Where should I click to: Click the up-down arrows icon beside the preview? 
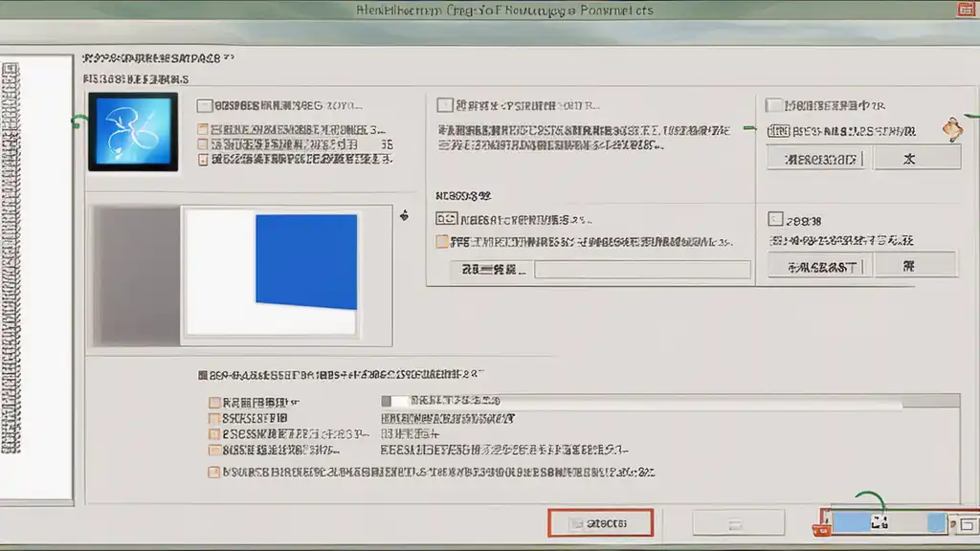click(405, 215)
